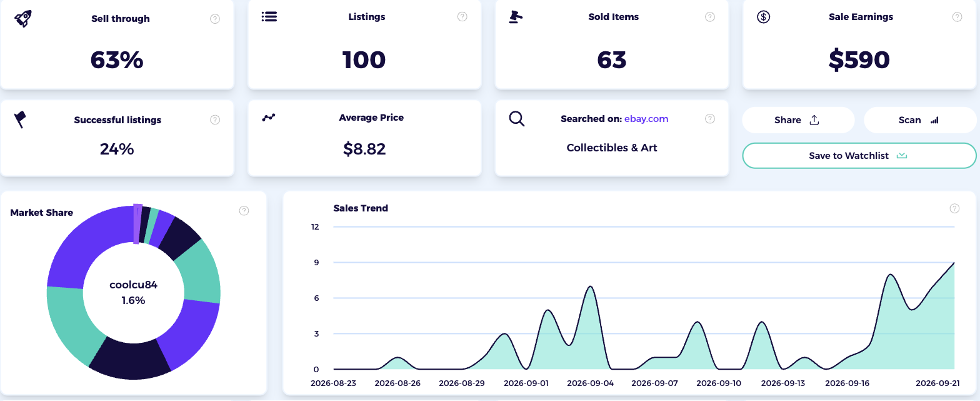This screenshot has width=980, height=401.
Task: Open the Sell through help tooltip icon
Action: [x=215, y=19]
